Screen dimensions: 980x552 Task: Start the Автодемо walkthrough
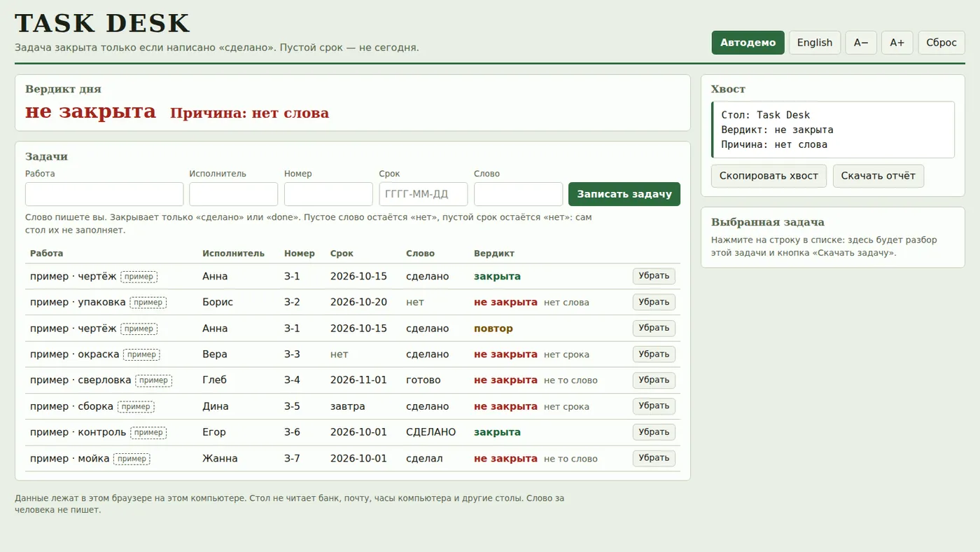[748, 43]
